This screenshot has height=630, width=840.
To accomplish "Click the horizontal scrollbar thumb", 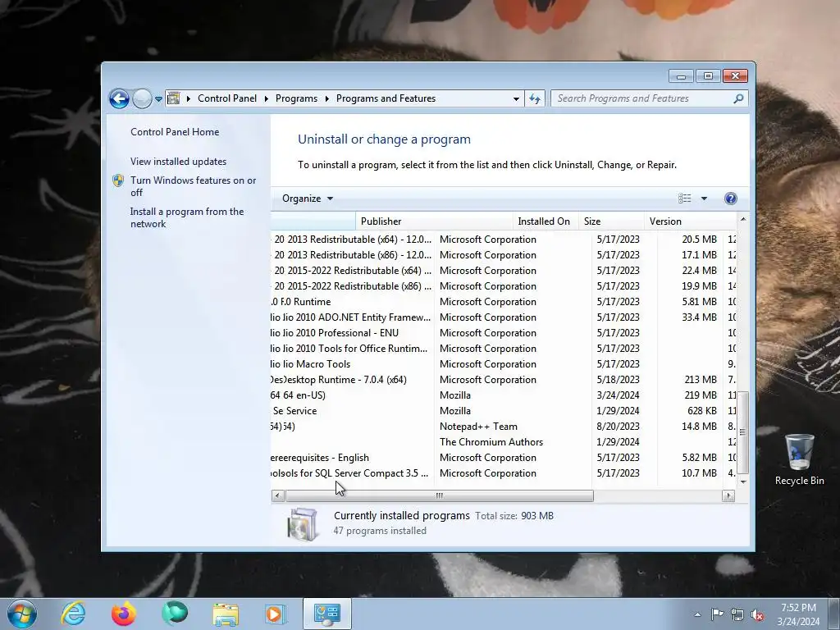I will tap(440, 495).
